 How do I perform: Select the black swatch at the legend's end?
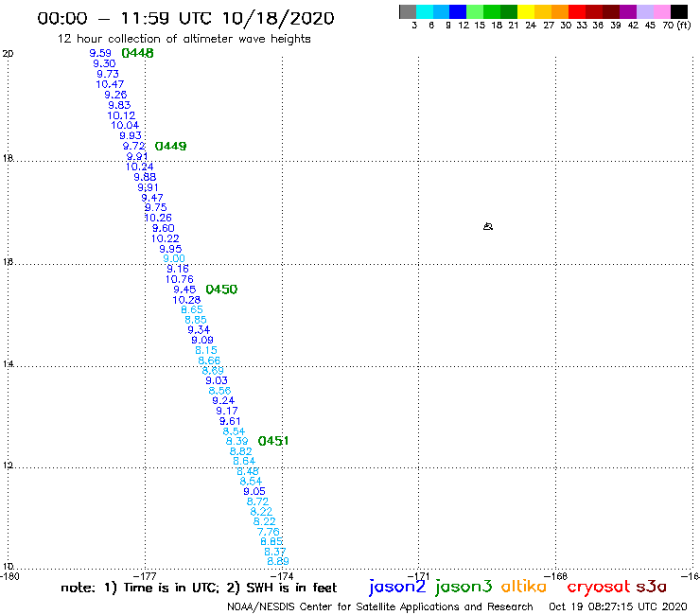coord(679,11)
